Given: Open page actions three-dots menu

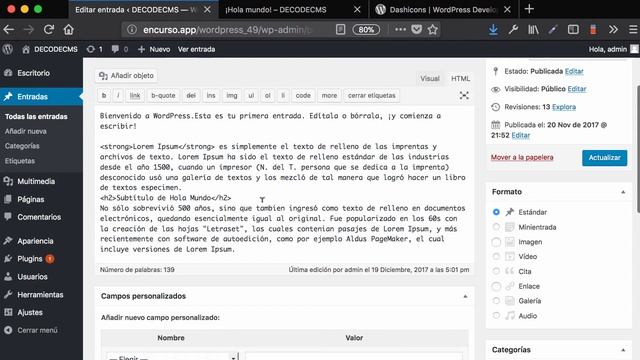Looking at the screenshot, I should tap(400, 29).
